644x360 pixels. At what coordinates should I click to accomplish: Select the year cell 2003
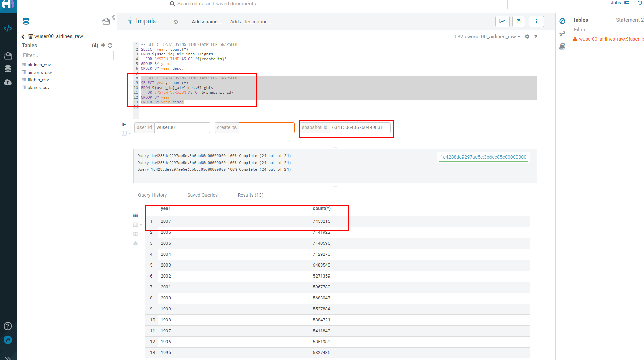click(x=166, y=265)
